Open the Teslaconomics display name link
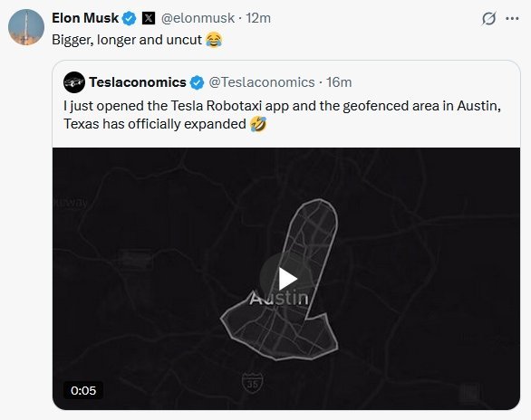Image resolution: width=531 pixels, height=420 pixels. click(x=138, y=82)
